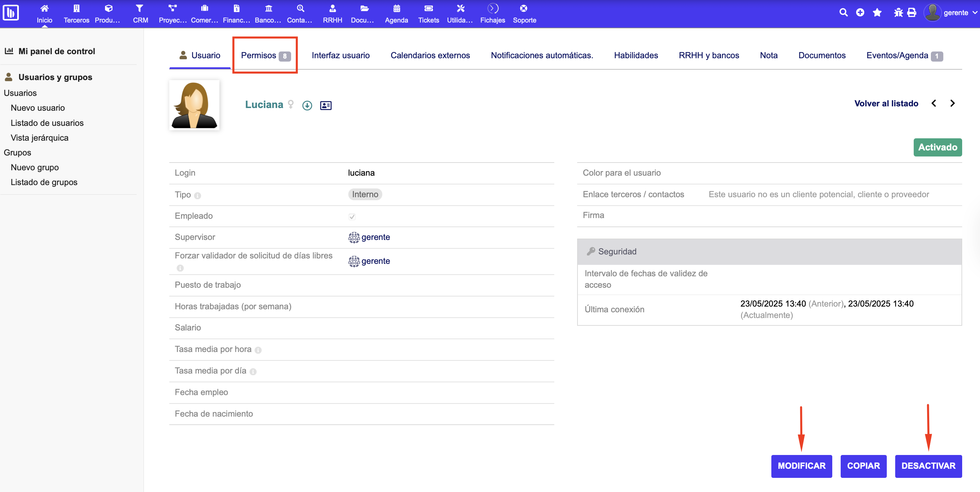Open the search magnifier in top bar
980x492 pixels.
click(x=843, y=12)
